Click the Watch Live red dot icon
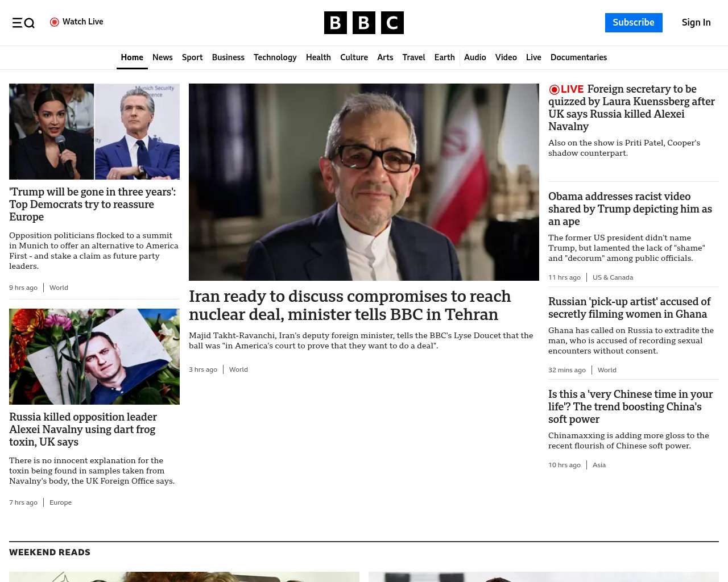Viewport: 728px width, 582px height. point(55,22)
